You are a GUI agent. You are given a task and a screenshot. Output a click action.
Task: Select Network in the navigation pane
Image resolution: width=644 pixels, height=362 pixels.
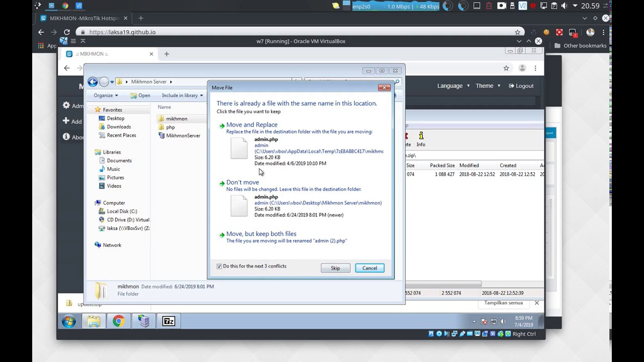(112, 245)
